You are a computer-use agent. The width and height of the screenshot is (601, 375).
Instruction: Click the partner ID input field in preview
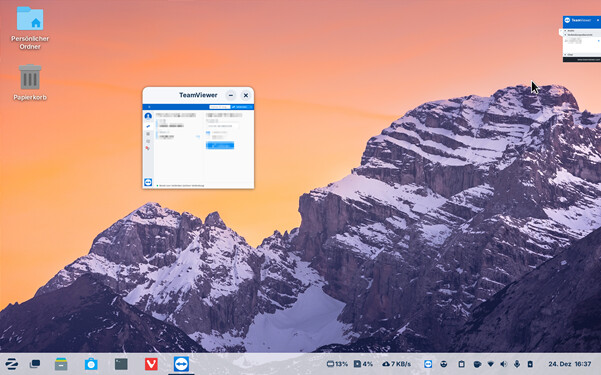[223, 126]
